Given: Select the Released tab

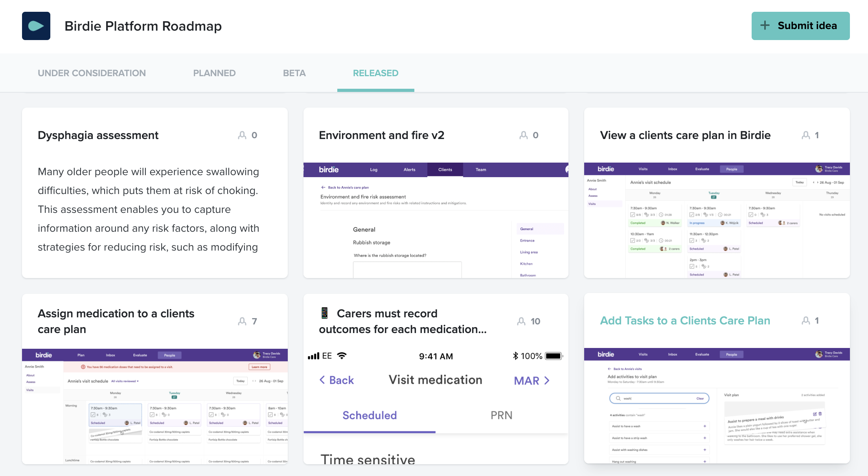Looking at the screenshot, I should 375,73.
